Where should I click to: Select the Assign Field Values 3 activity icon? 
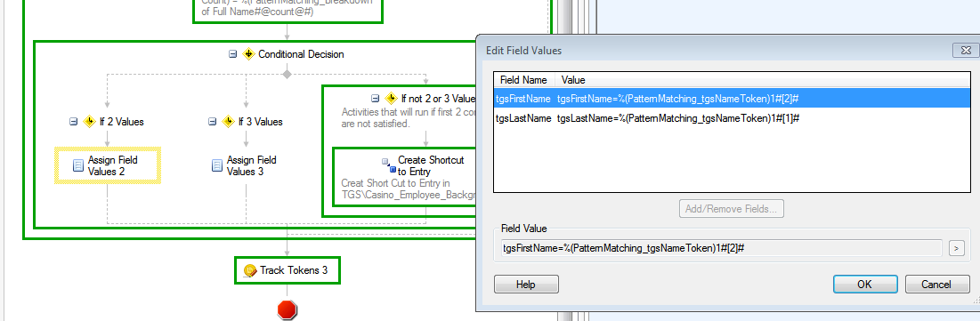[x=217, y=165]
